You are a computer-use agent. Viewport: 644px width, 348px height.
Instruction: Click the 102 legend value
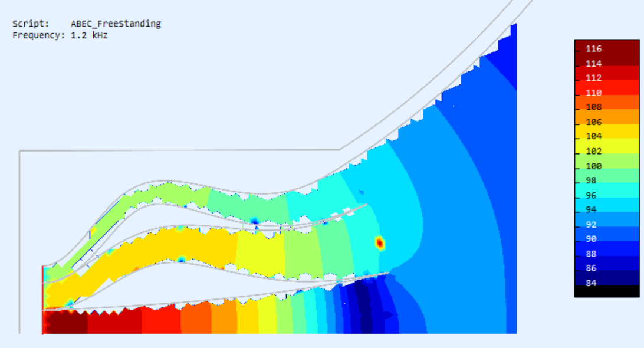coord(593,151)
